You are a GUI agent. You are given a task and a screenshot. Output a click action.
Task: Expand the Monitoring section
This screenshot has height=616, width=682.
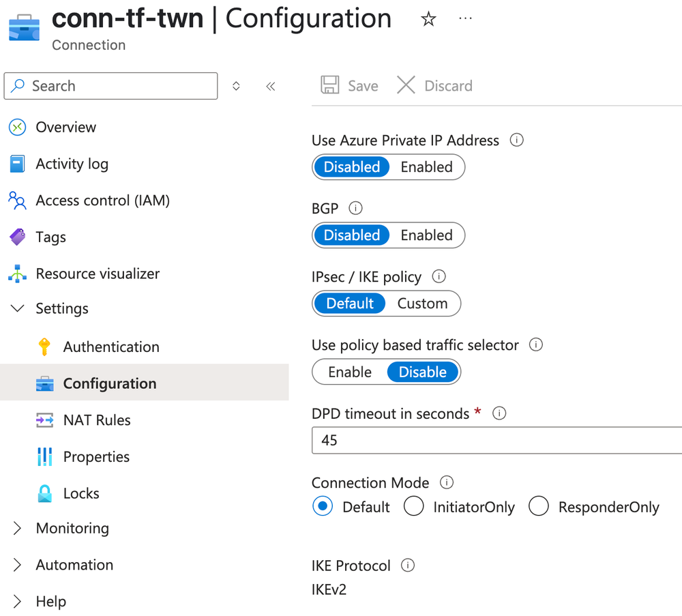(x=72, y=528)
